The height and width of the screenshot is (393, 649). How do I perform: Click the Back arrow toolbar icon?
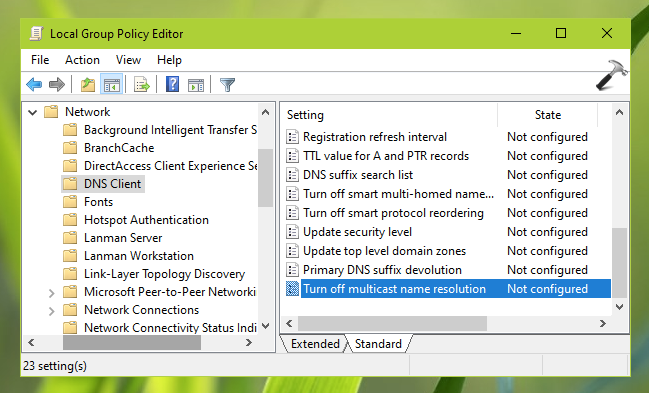pyautogui.click(x=34, y=85)
